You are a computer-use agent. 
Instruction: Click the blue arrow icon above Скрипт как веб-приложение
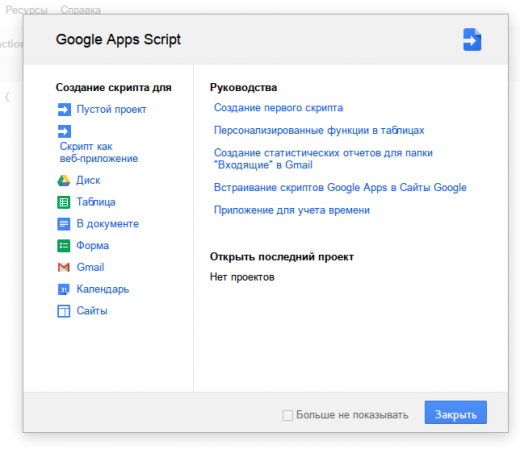click(x=64, y=131)
